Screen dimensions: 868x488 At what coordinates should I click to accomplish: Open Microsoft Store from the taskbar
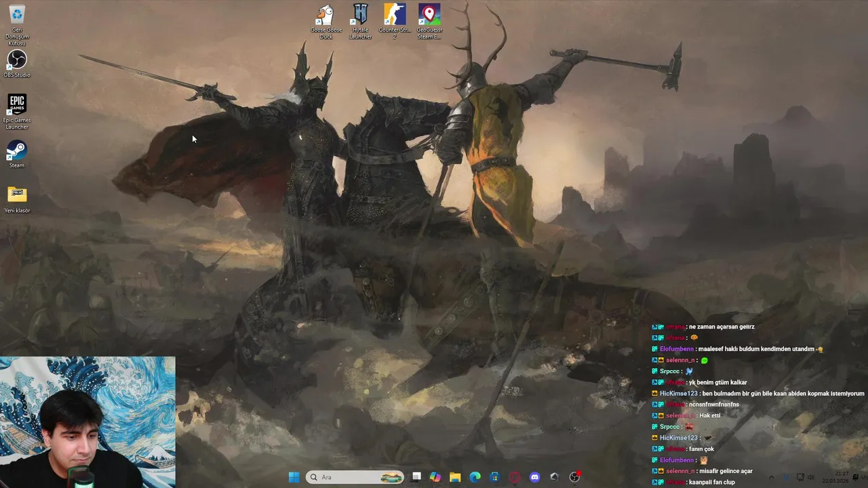[x=495, y=477]
